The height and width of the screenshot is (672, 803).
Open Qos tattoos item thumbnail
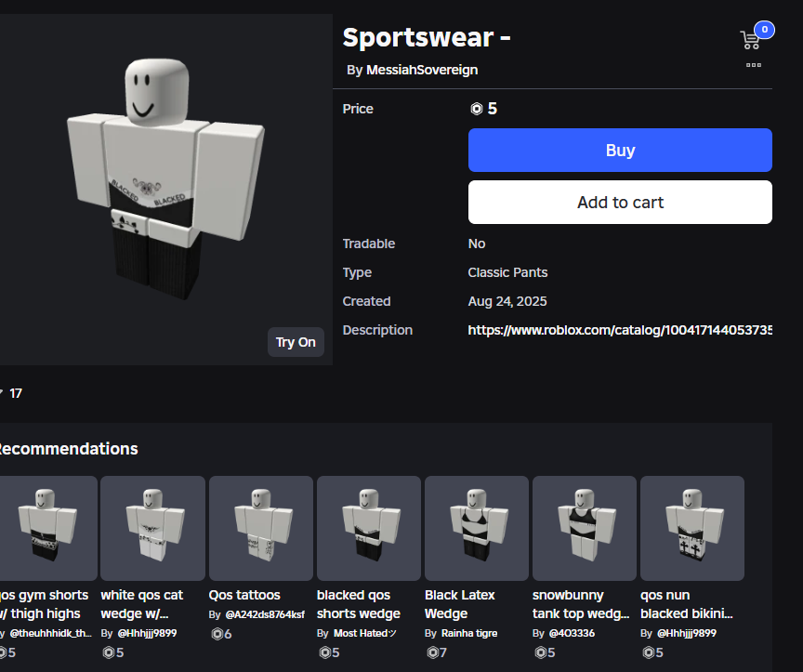pos(261,528)
